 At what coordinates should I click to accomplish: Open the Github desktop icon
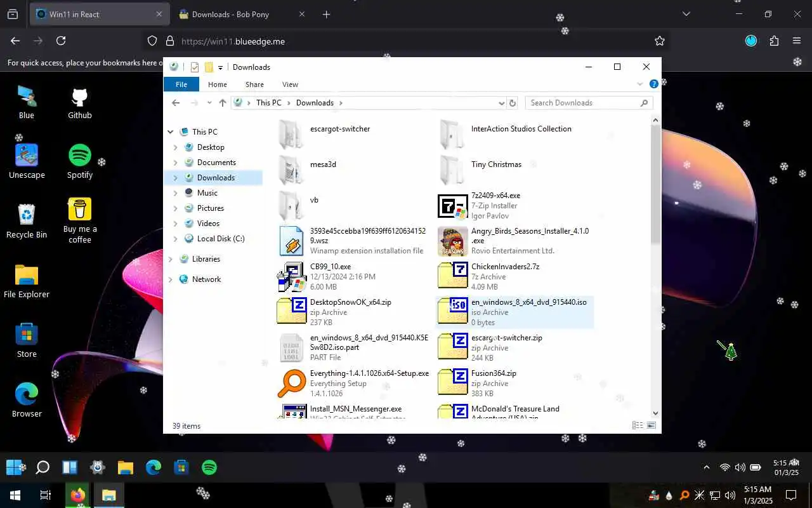(80, 103)
